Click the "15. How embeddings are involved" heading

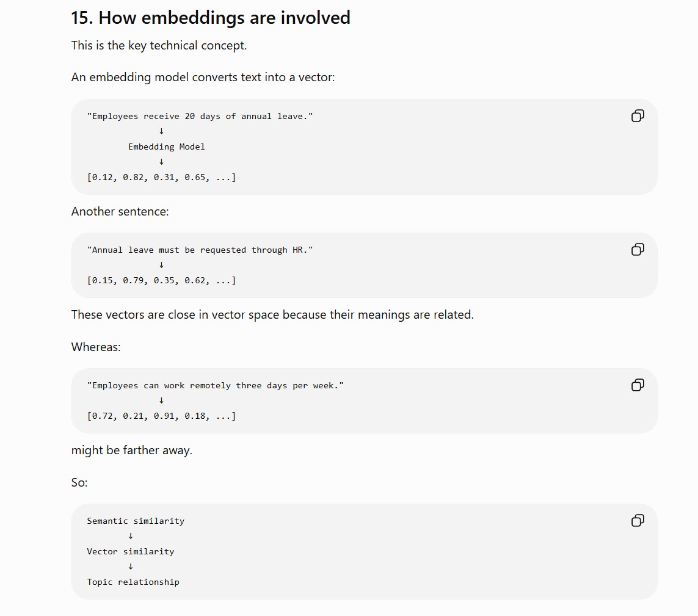(x=211, y=18)
